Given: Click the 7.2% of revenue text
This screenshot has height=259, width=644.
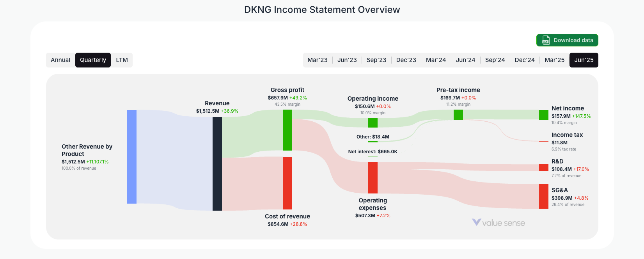Looking at the screenshot, I should pos(566,176).
